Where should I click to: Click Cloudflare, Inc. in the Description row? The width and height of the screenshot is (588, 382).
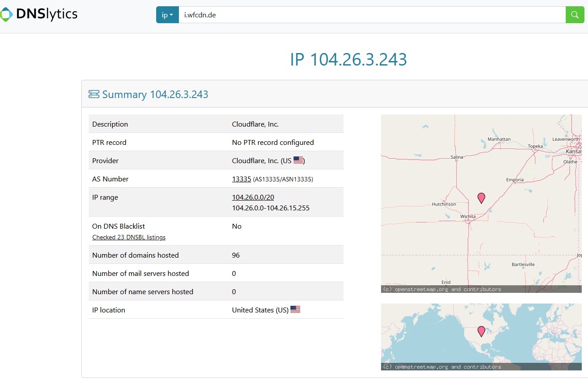(256, 124)
